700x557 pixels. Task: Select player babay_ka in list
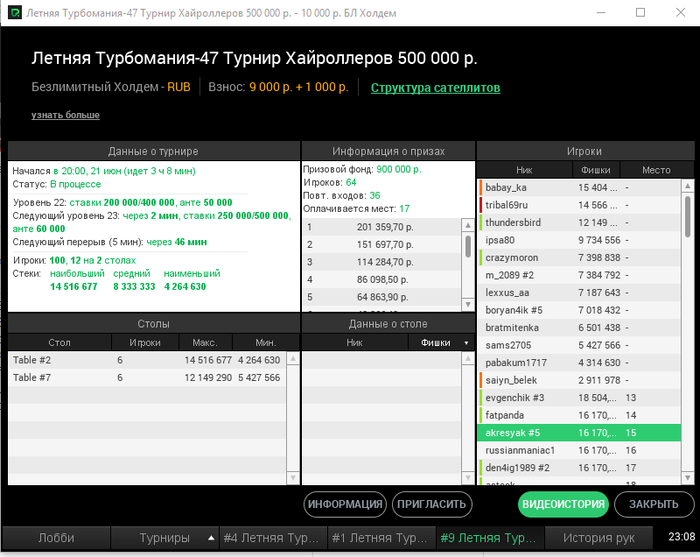[579, 187]
